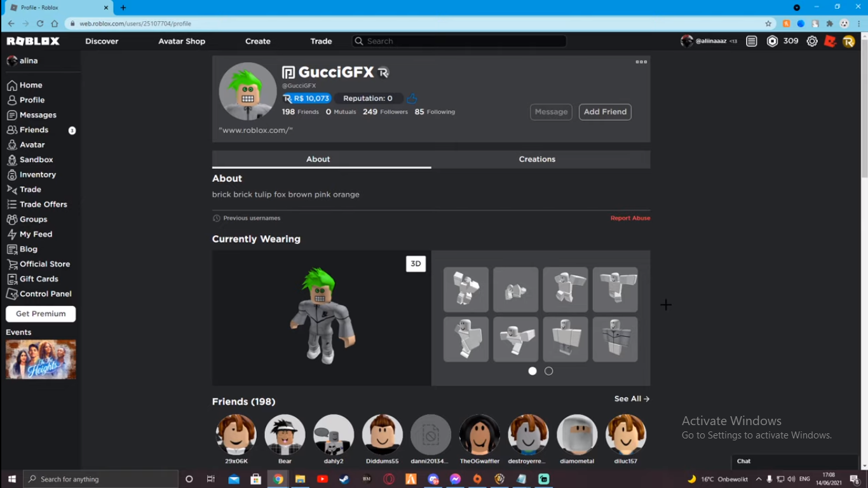Open friend Diddums55's avatar

[x=383, y=435]
